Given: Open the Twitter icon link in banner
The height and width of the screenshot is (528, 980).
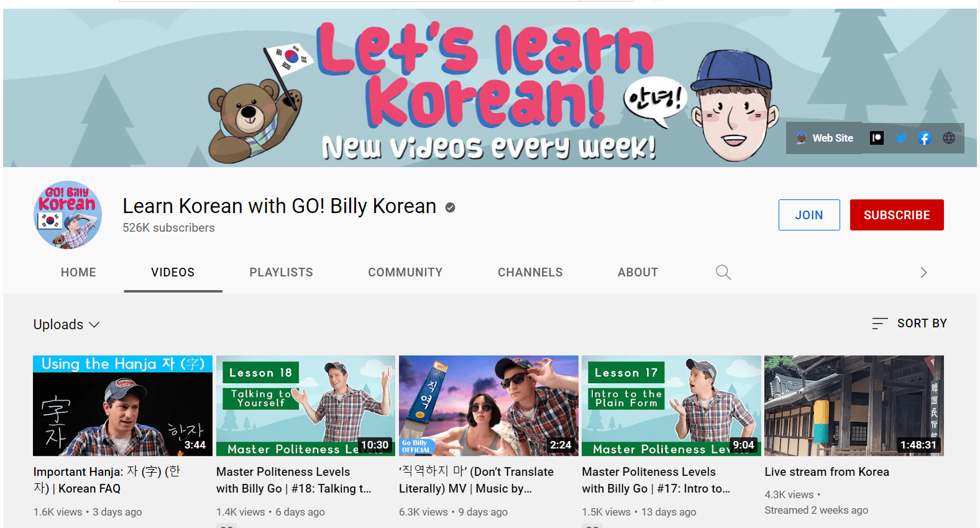Looking at the screenshot, I should 900,138.
